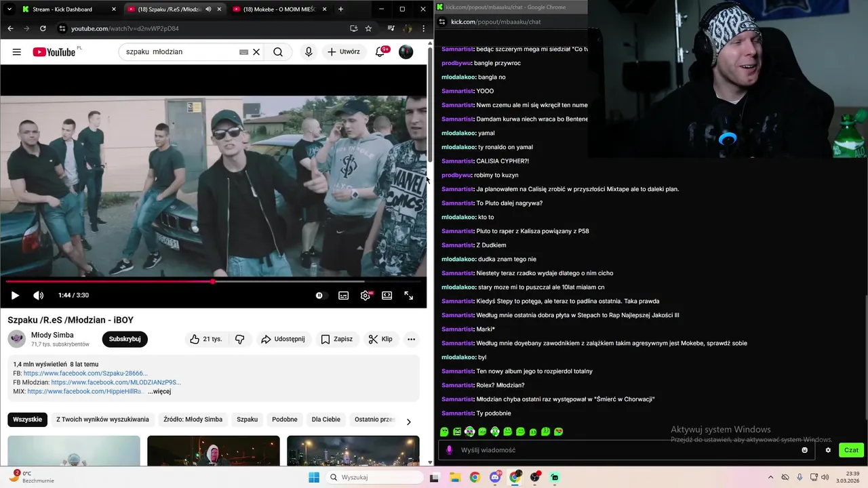Select the Dla Ciebie filter chip
868x488 pixels.
326,420
